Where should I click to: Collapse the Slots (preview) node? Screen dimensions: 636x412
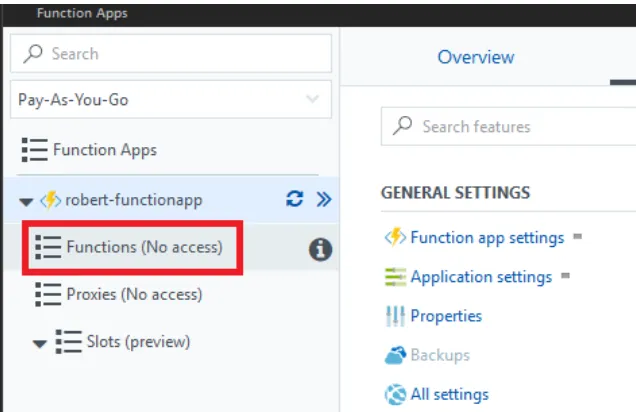pyautogui.click(x=40, y=343)
